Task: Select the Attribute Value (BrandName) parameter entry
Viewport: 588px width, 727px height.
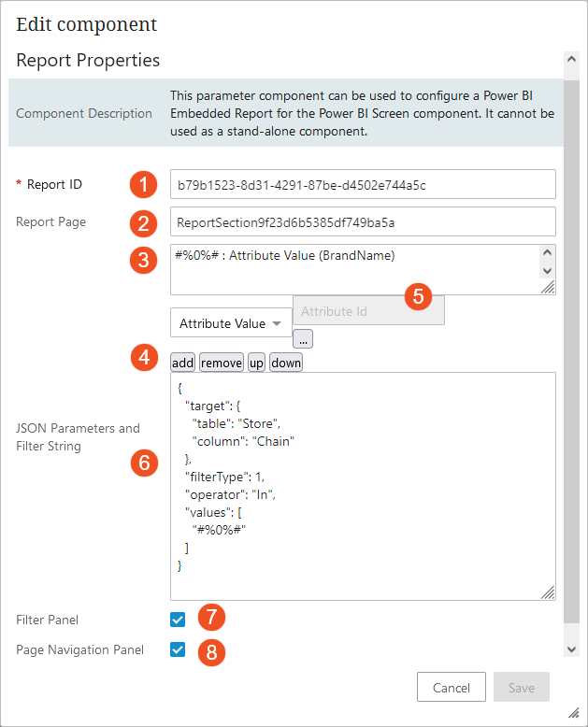Action: 285,255
